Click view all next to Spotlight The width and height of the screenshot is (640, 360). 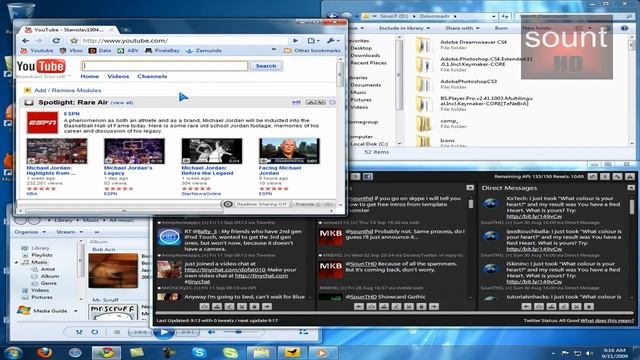click(122, 103)
